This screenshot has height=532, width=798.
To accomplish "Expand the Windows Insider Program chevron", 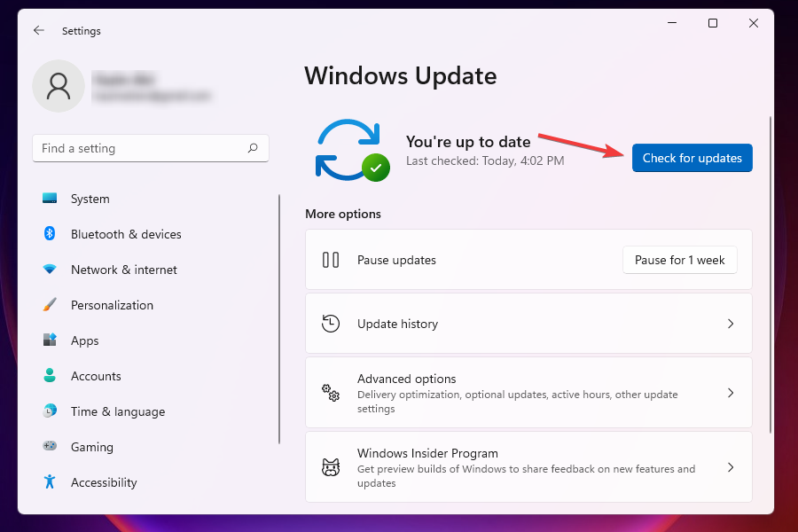I will [731, 467].
